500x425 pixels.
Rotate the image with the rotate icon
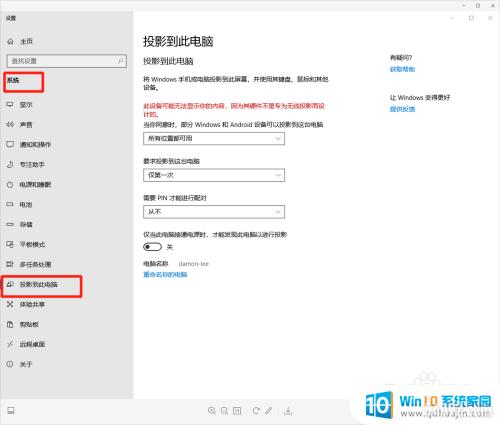tap(256, 411)
